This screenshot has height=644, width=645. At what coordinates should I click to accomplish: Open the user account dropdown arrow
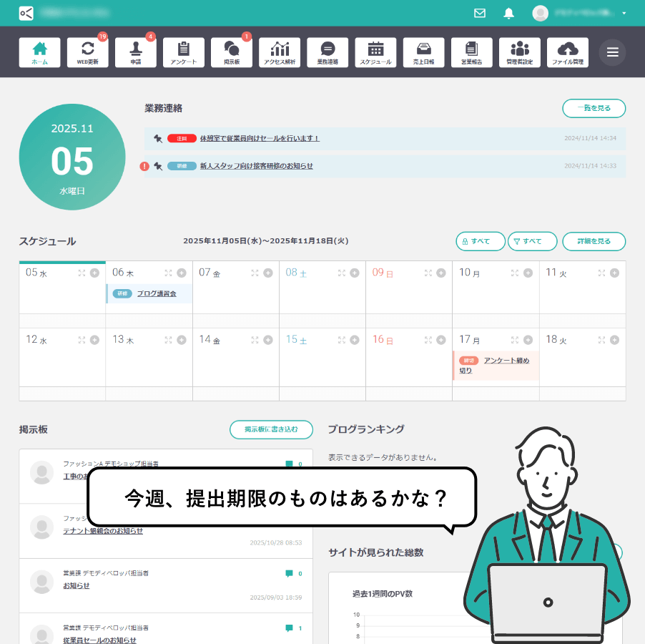tap(624, 14)
